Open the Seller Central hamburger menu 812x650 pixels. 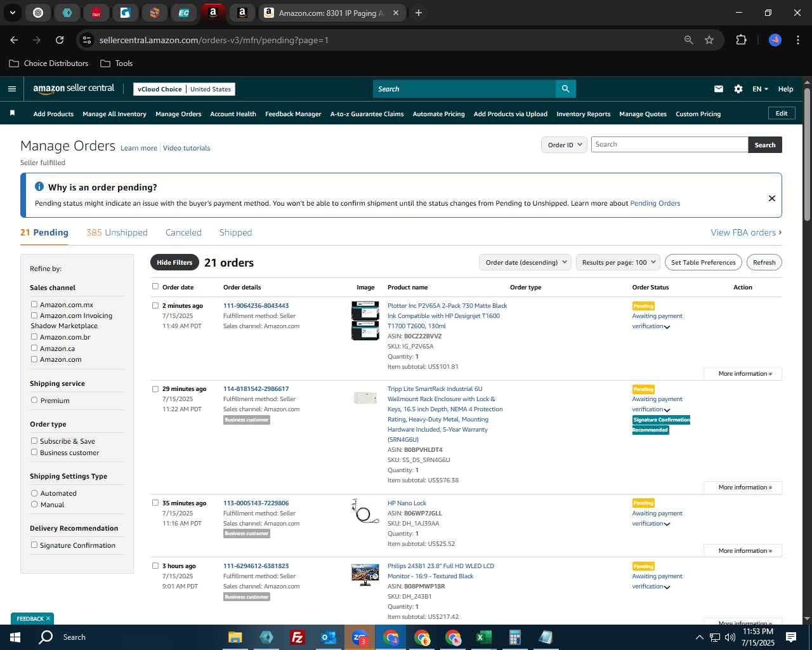tap(12, 89)
